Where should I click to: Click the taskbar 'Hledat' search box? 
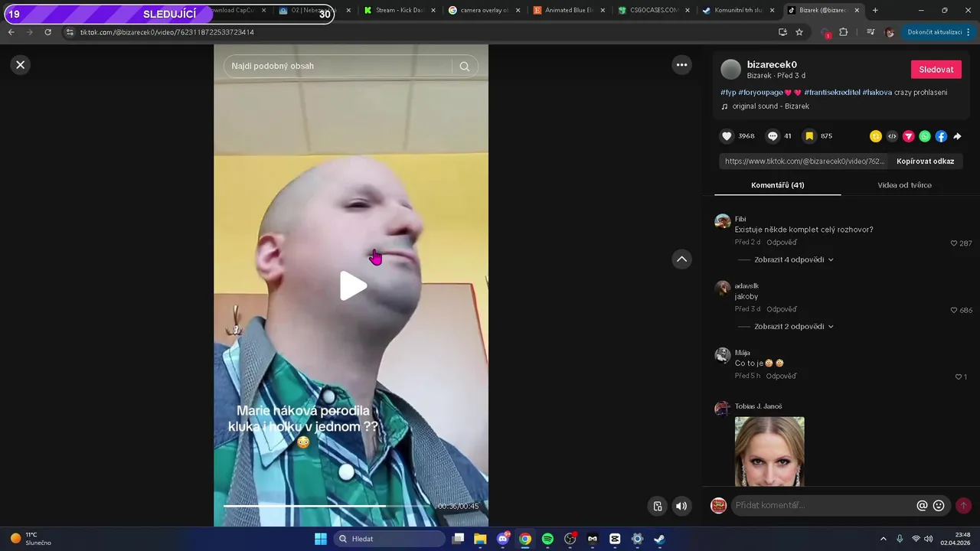[390, 539]
